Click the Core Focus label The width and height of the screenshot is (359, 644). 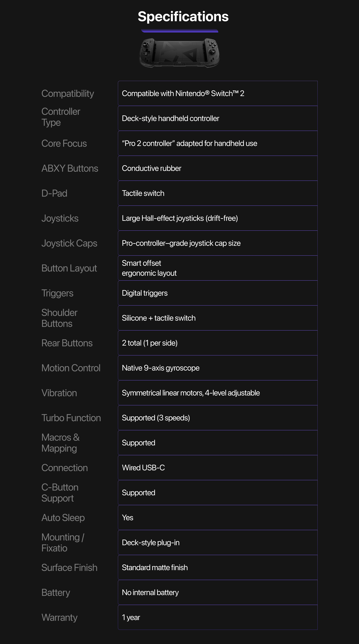tap(64, 143)
